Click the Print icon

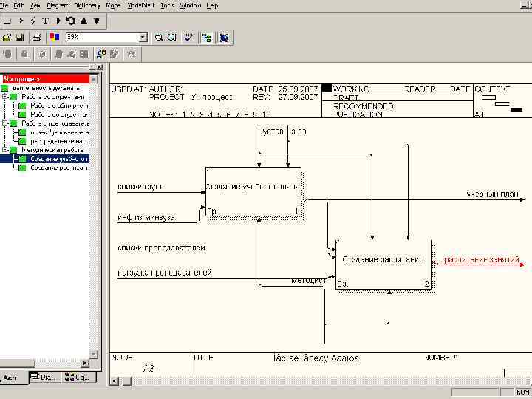pyautogui.click(x=36, y=37)
